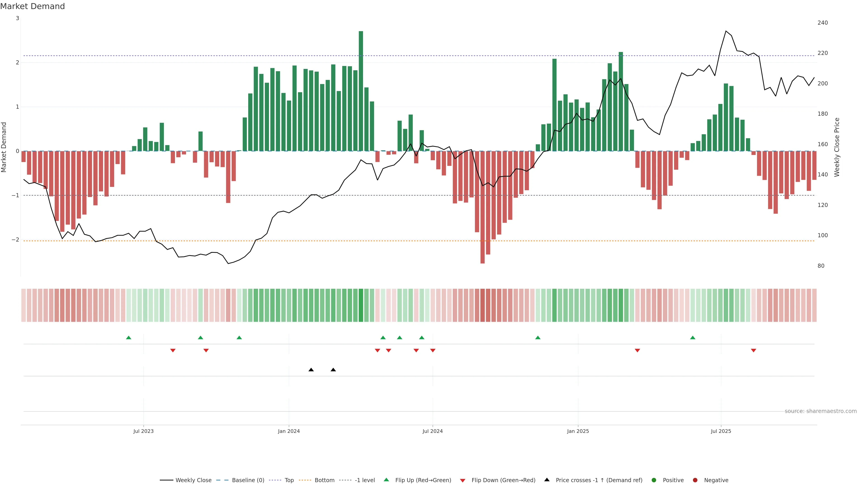The height and width of the screenshot is (488, 868).
Task: Click the green flip-up marker before Jan 2025
Action: (538, 338)
